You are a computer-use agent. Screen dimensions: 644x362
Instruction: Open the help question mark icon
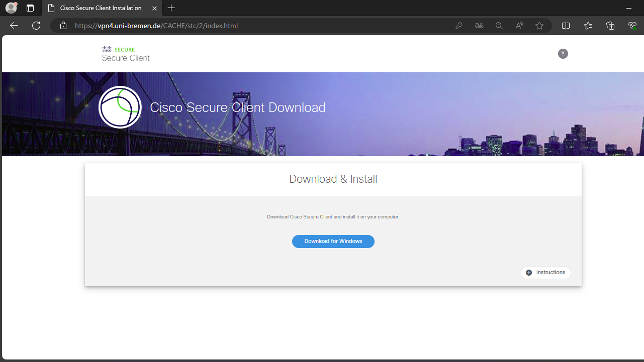click(x=563, y=54)
